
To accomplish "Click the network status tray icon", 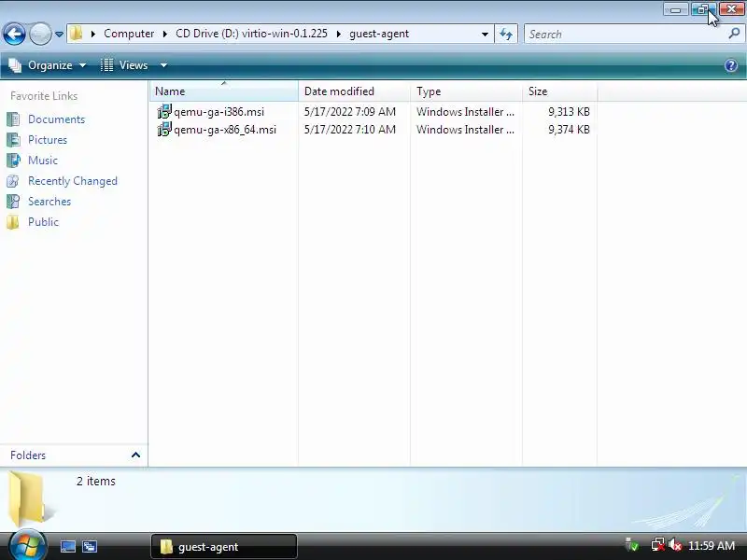I will click(657, 545).
